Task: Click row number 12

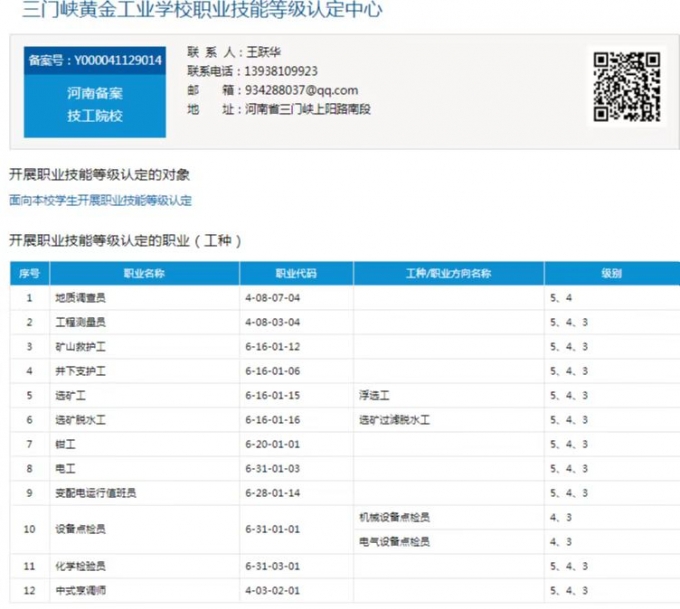Action: pyautogui.click(x=29, y=590)
